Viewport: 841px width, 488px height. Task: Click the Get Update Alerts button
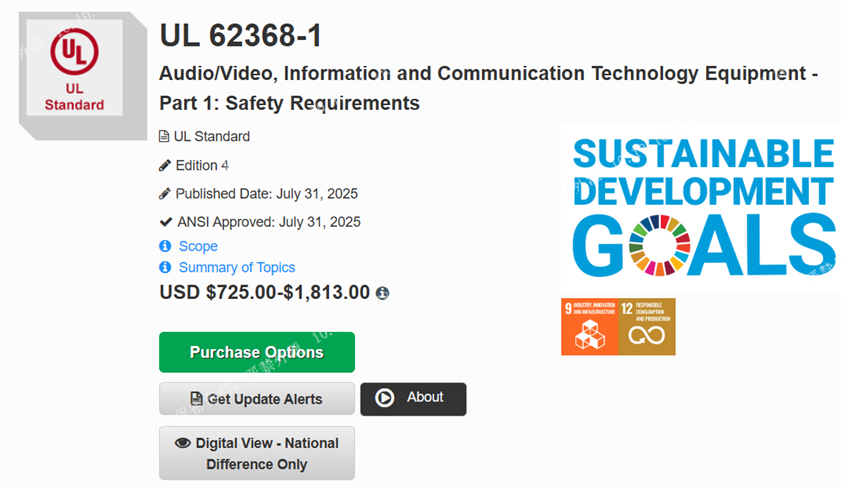(257, 399)
